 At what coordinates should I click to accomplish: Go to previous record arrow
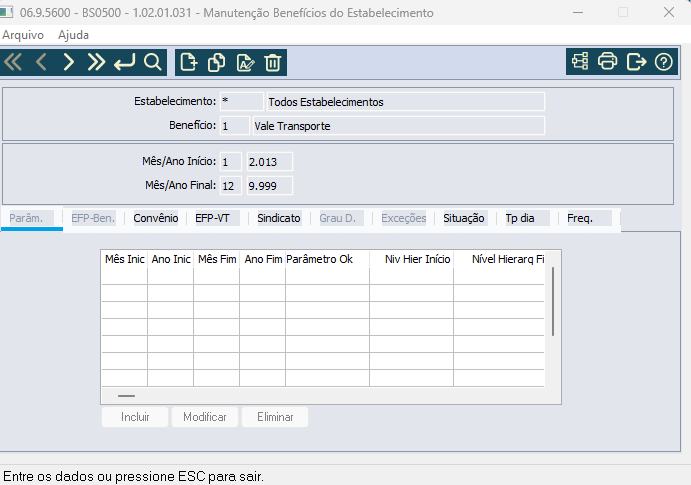coord(41,62)
